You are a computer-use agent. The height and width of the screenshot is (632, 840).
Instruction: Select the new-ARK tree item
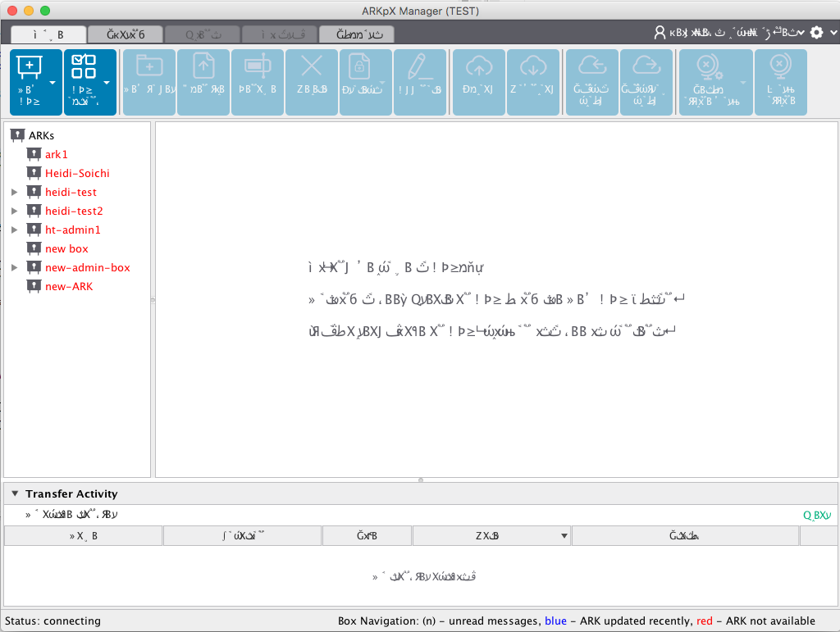click(69, 286)
